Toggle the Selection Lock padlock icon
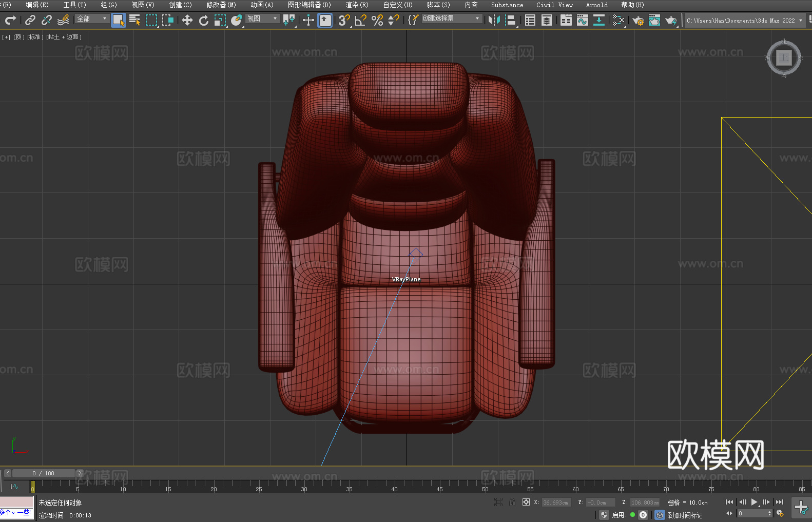812x522 pixels. tap(512, 502)
